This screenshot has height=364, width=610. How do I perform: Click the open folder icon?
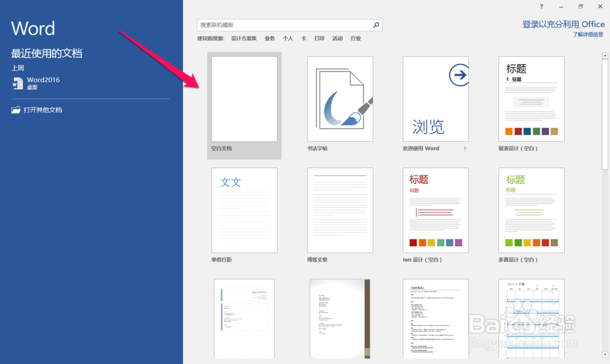click(16, 110)
